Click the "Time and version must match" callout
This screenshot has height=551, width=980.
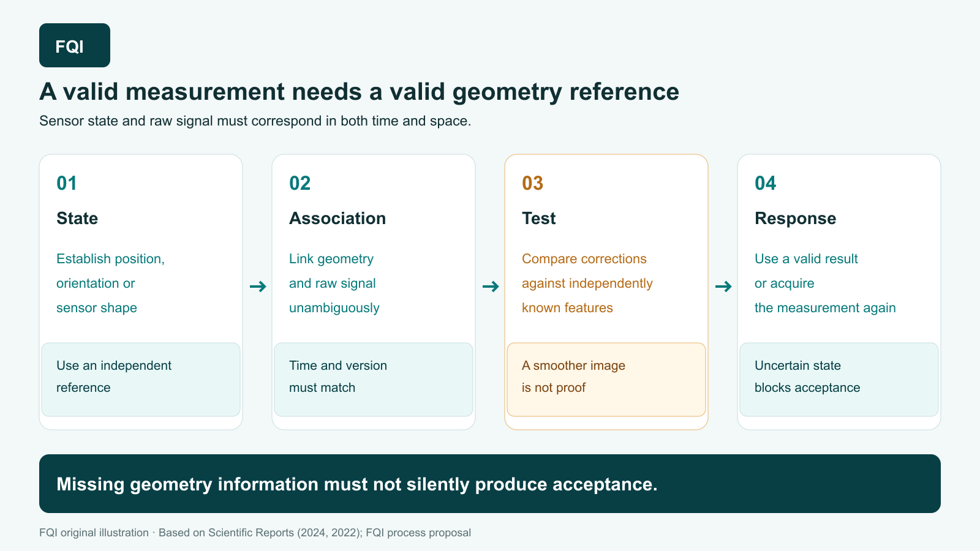(x=374, y=380)
